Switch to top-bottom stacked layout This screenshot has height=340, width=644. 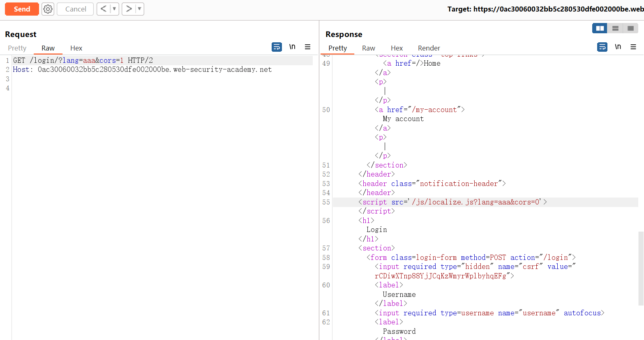pos(615,28)
